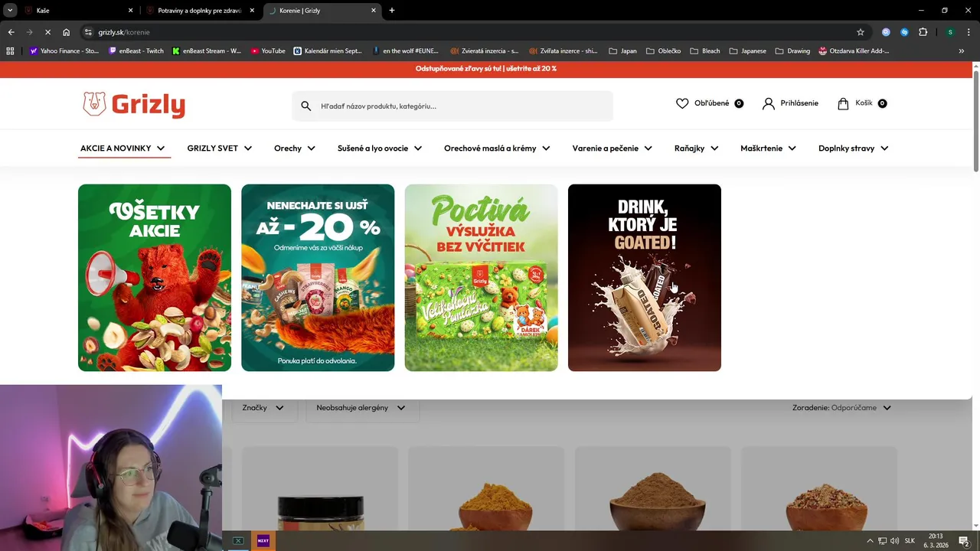
Task: Open the apps grid in bookmarks bar
Action: 10,51
